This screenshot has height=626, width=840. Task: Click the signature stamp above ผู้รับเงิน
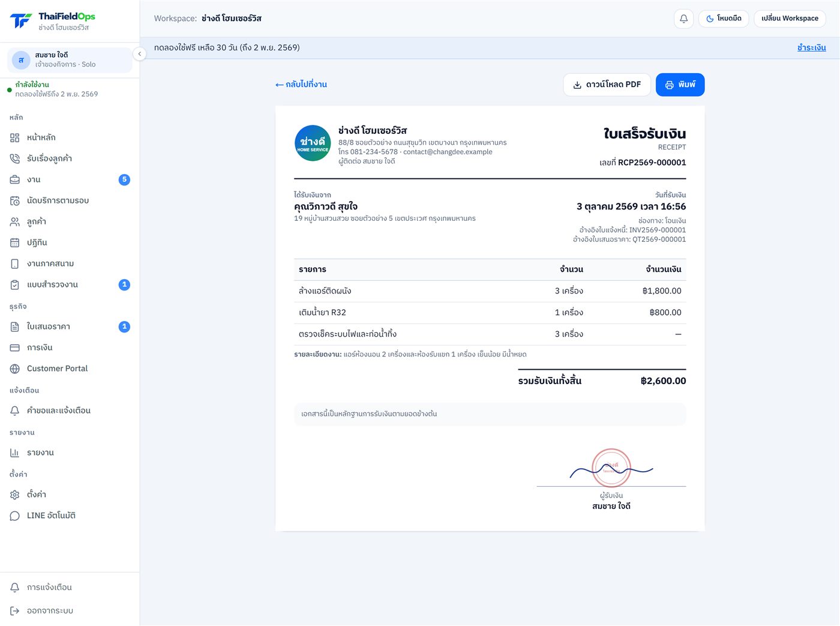point(611,468)
